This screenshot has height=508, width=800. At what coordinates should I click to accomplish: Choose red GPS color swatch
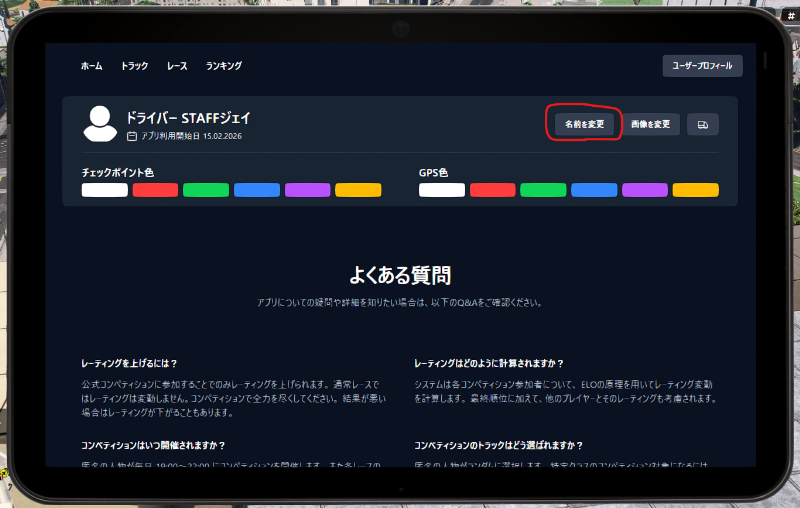[x=492, y=190]
